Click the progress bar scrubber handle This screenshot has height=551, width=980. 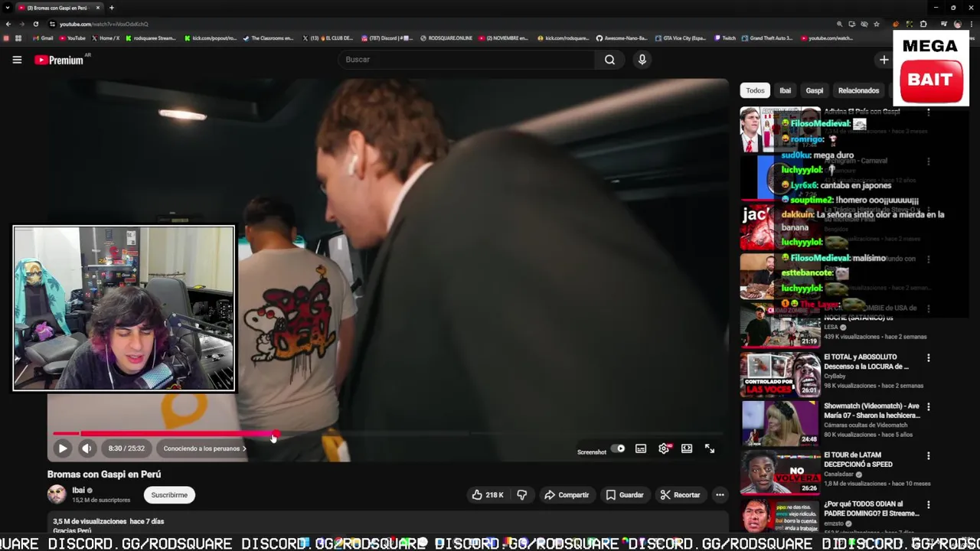(x=275, y=434)
